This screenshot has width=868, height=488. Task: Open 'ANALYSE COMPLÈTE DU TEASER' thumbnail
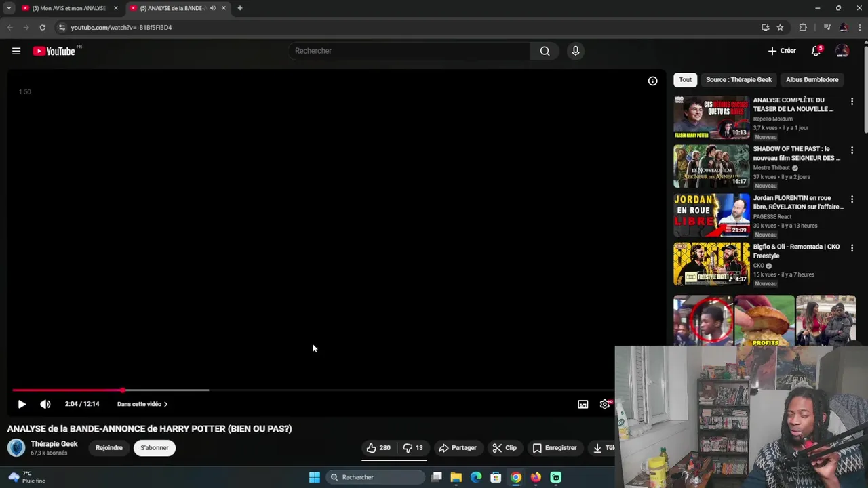pyautogui.click(x=711, y=117)
